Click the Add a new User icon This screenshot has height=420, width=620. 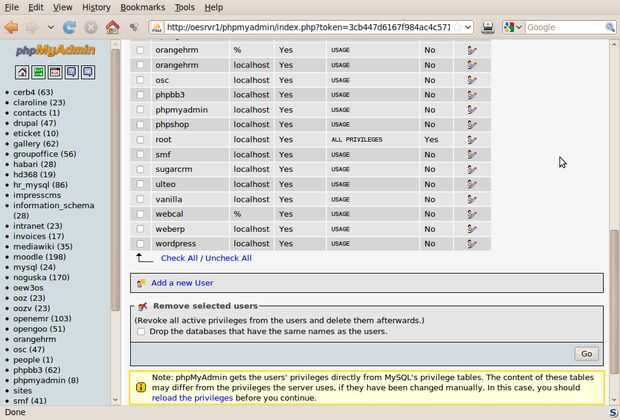point(141,283)
